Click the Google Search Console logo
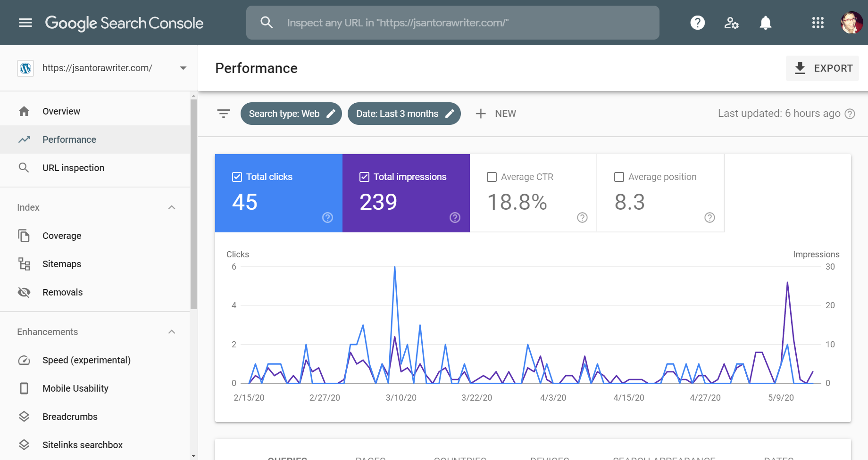 pyautogui.click(x=124, y=23)
